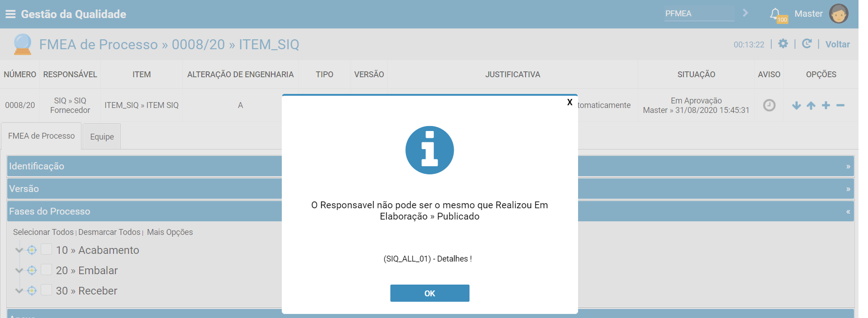Close the dialog with the X
868x318 pixels.
coord(570,102)
